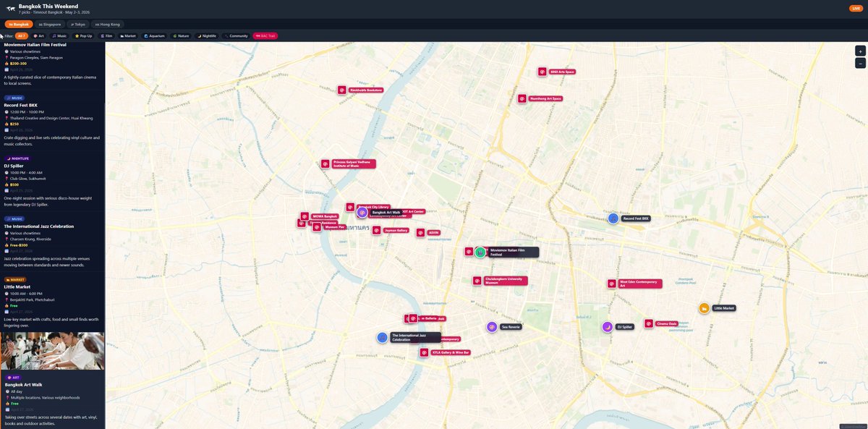Viewport: 868px width, 429px height.
Task: Enable the Aquarium filter chip
Action: point(155,35)
